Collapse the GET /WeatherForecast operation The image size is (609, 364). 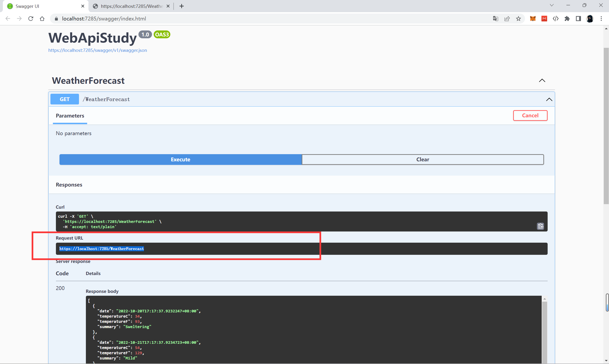549,99
